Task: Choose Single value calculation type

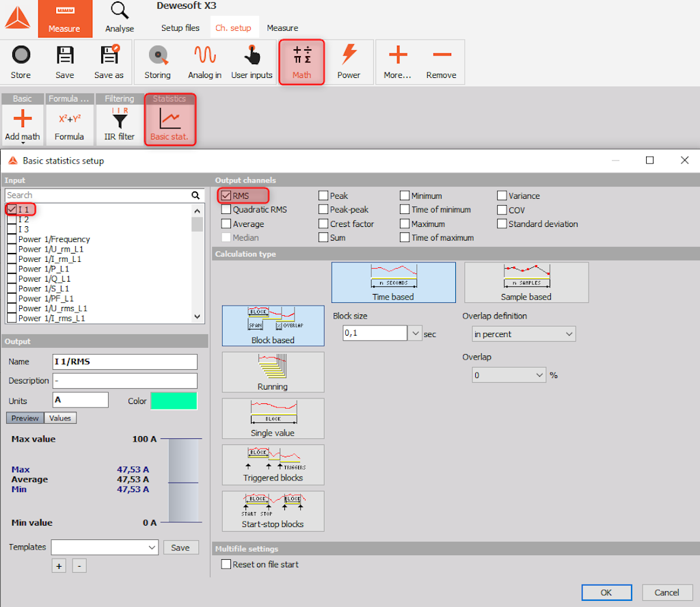Action: [x=273, y=418]
